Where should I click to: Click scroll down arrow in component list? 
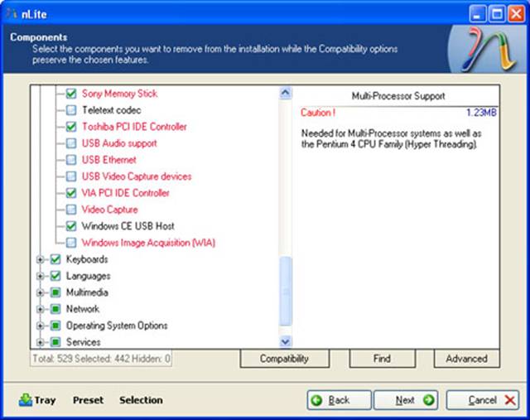(286, 340)
